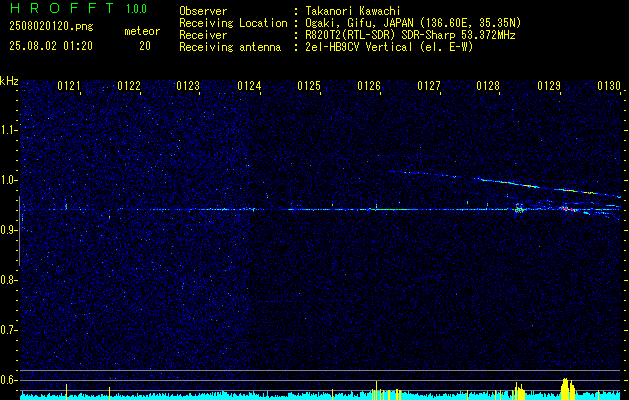
Task: Click the HROFFT title text
Action: point(62,8)
